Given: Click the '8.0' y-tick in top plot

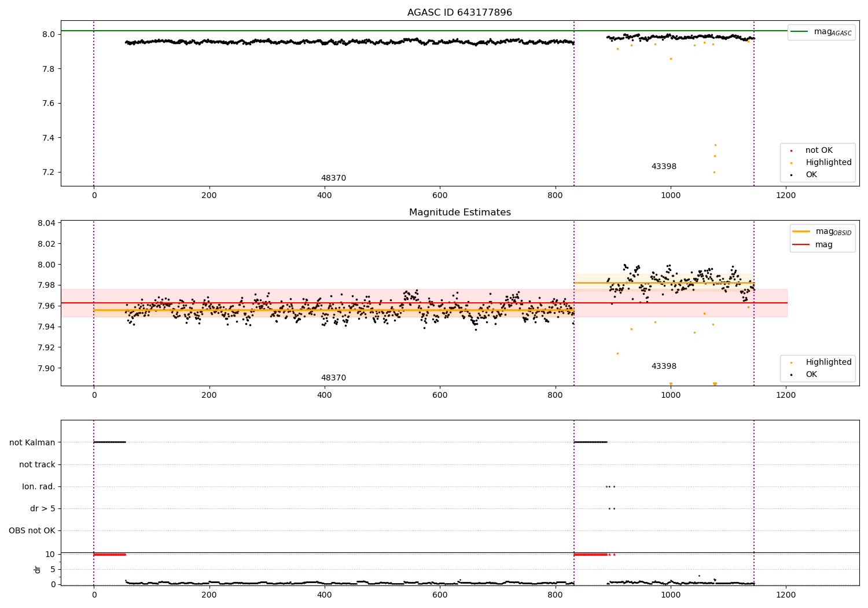Looking at the screenshot, I should coord(48,35).
